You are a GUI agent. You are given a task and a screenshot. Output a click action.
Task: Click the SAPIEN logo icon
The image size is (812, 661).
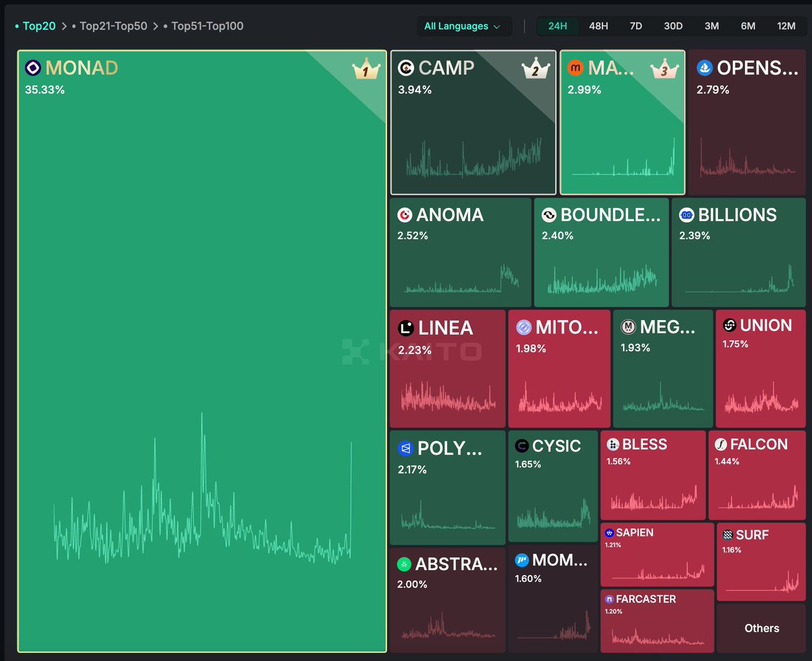(609, 533)
